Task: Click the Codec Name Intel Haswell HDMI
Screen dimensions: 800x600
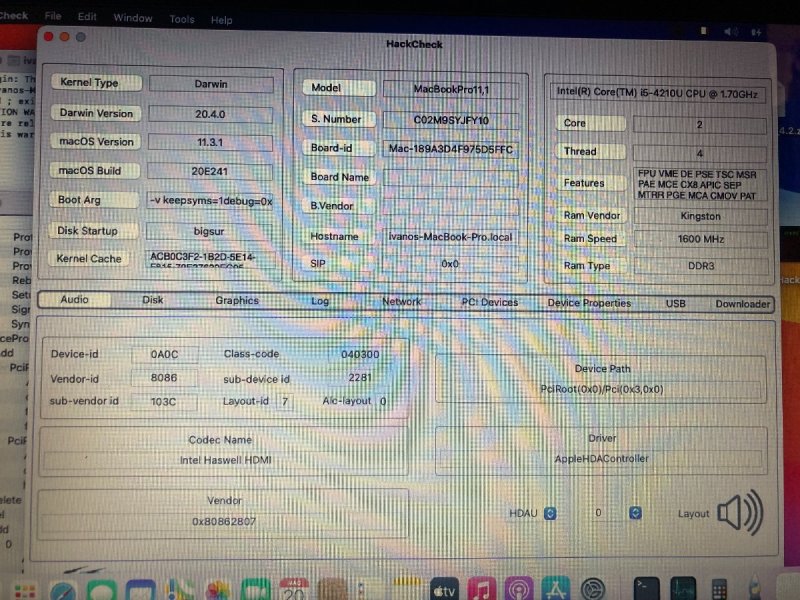Action: click(x=225, y=460)
